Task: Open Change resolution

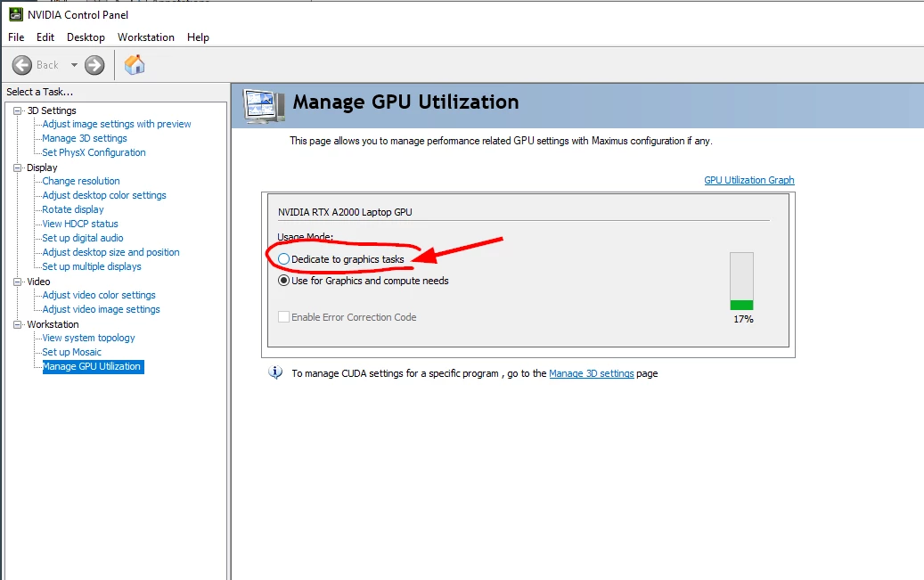Action: (x=81, y=181)
